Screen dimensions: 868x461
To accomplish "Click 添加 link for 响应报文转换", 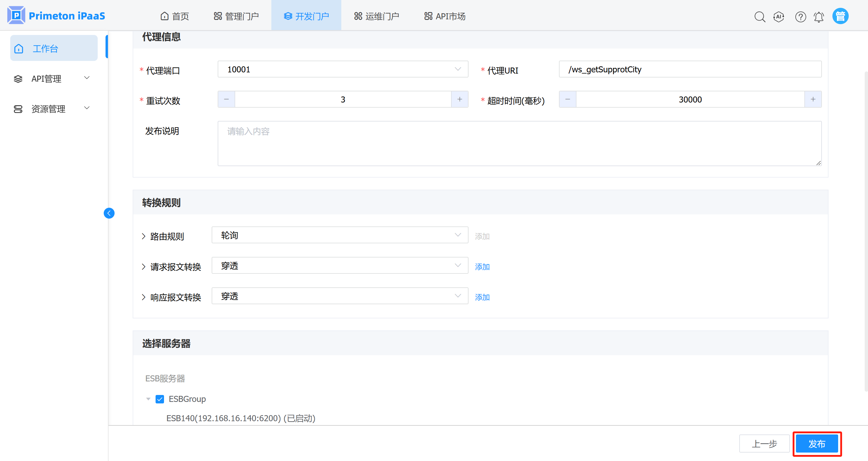I will coord(482,297).
